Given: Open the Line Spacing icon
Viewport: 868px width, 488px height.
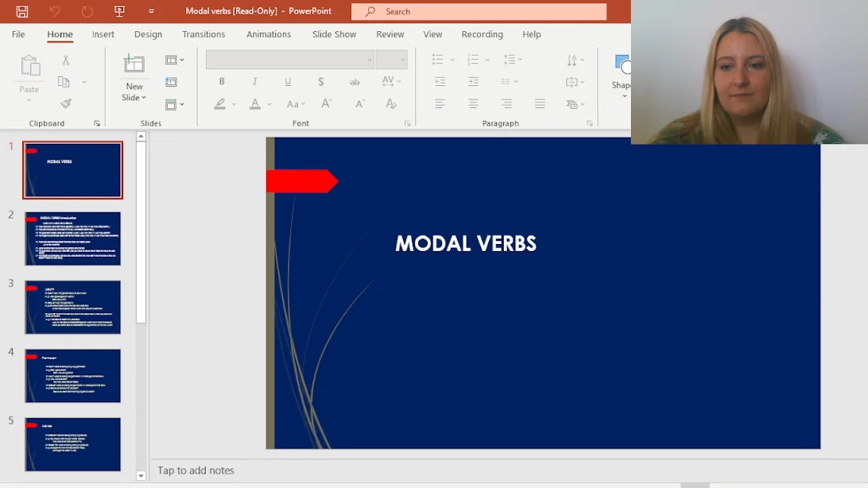Looking at the screenshot, I should tap(510, 59).
